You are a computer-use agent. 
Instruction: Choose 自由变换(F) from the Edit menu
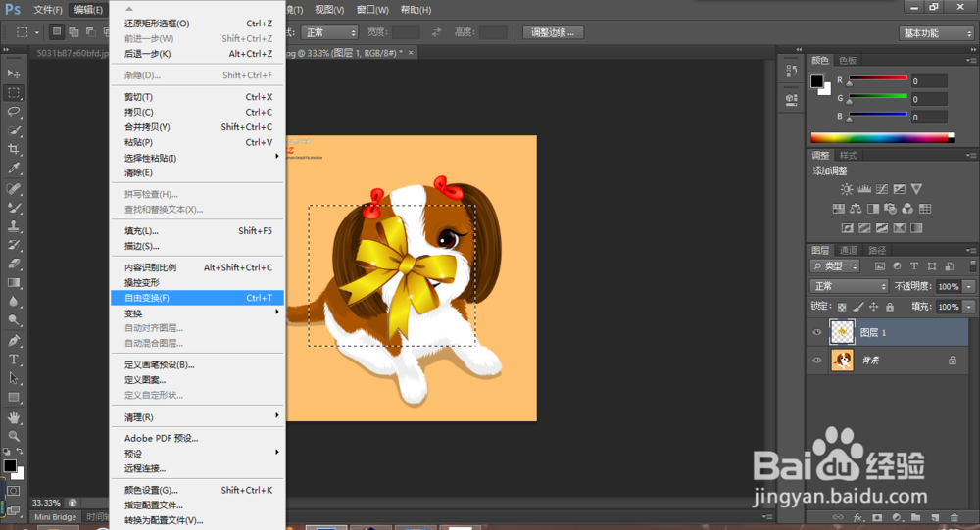(x=197, y=298)
